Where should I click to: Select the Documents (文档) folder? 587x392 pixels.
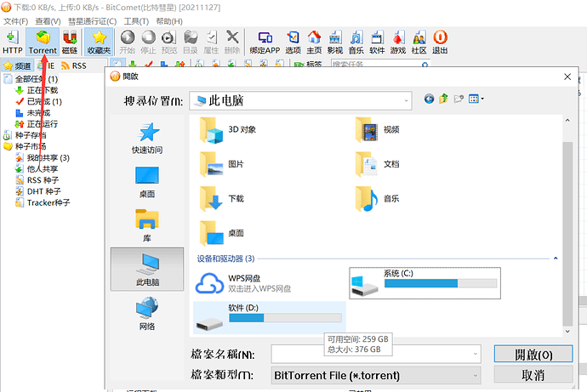378,164
